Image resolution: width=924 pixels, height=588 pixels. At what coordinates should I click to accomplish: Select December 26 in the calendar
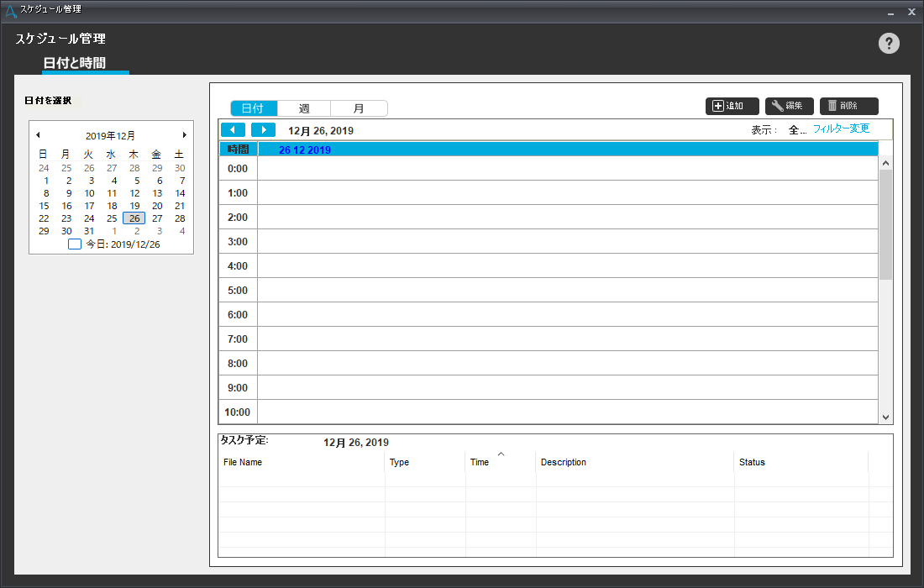coord(134,218)
